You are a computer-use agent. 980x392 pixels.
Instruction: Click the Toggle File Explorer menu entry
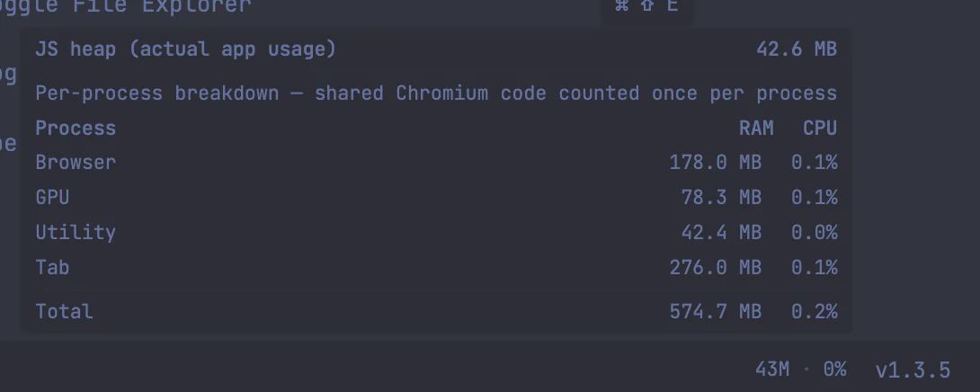pos(126,7)
